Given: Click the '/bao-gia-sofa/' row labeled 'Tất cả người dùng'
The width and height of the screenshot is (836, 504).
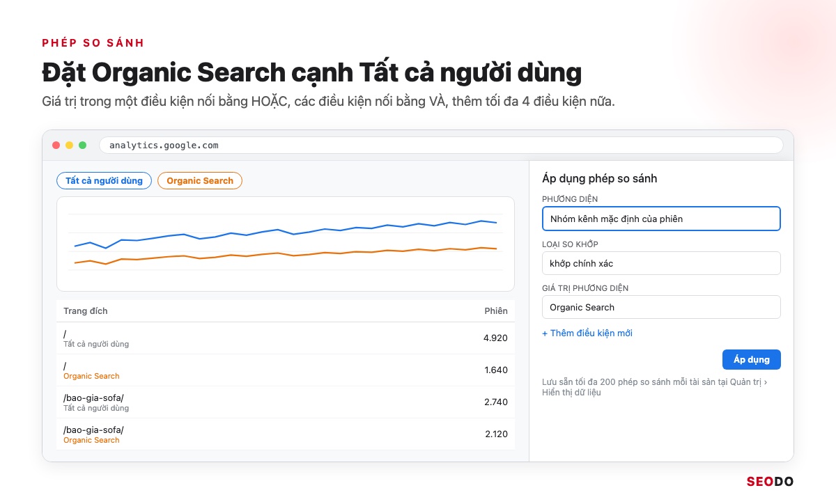Looking at the screenshot, I should pos(286,402).
